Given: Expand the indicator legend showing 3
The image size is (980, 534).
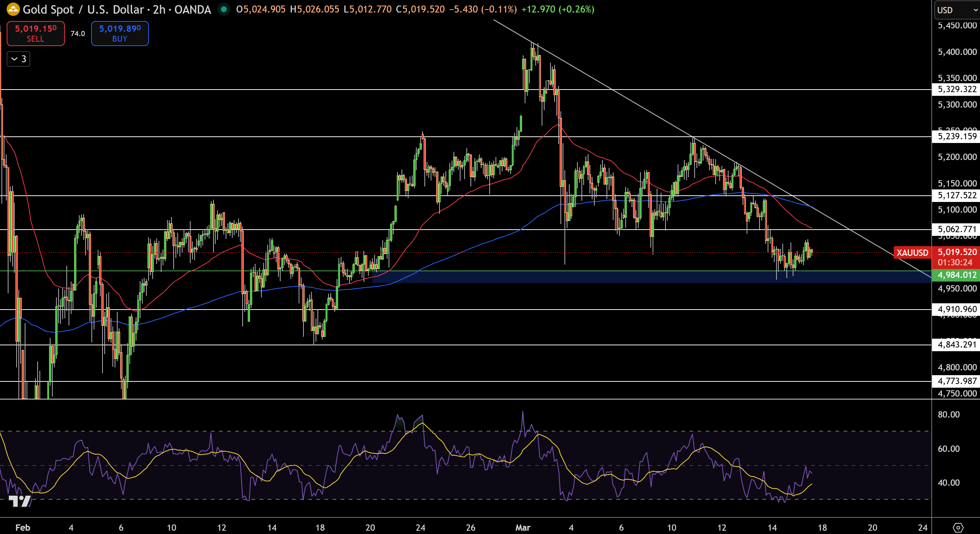Looking at the screenshot, I should coord(18,59).
